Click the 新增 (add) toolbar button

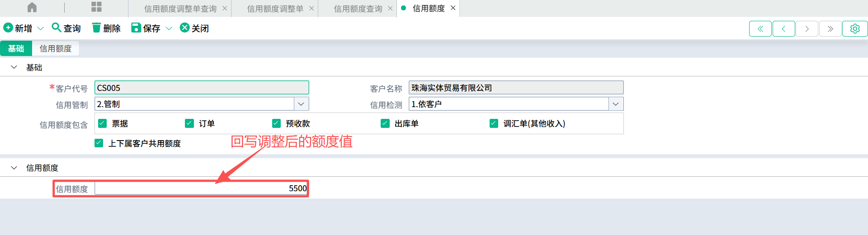pos(18,28)
